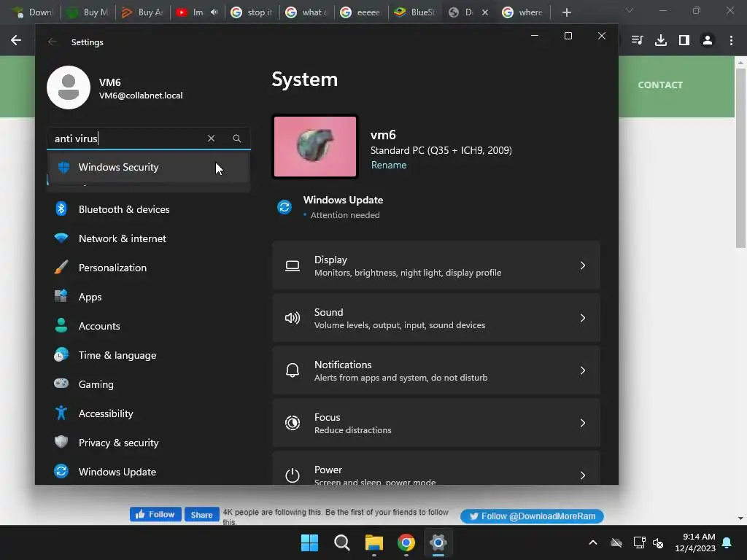Click the Accessibility figure icon
Screen dimensions: 747x560
coord(61,413)
